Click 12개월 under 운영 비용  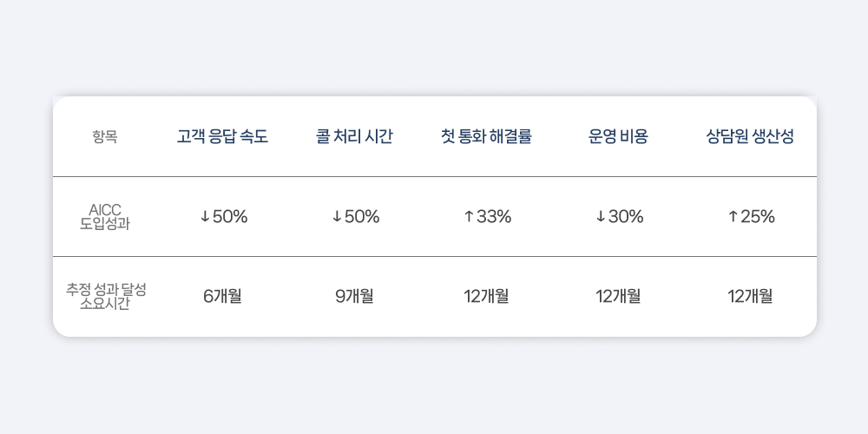618,296
